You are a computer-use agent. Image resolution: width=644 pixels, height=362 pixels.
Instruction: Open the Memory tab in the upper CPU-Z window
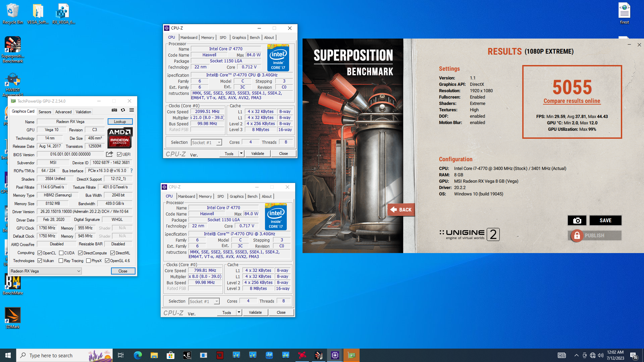(208, 38)
